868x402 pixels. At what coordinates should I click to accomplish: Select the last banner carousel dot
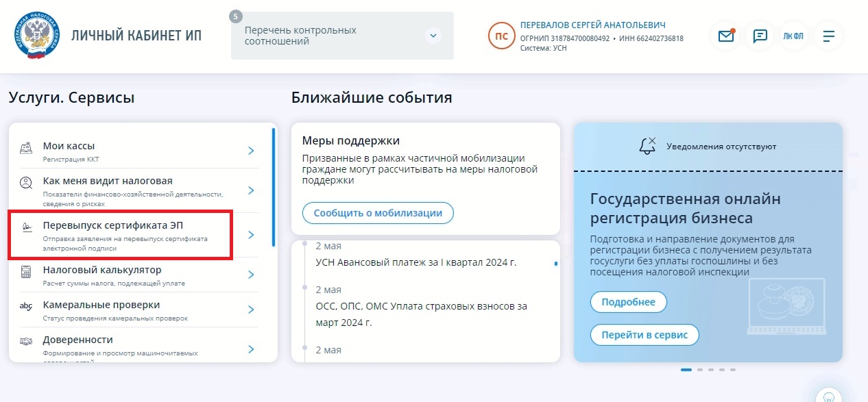(x=733, y=370)
